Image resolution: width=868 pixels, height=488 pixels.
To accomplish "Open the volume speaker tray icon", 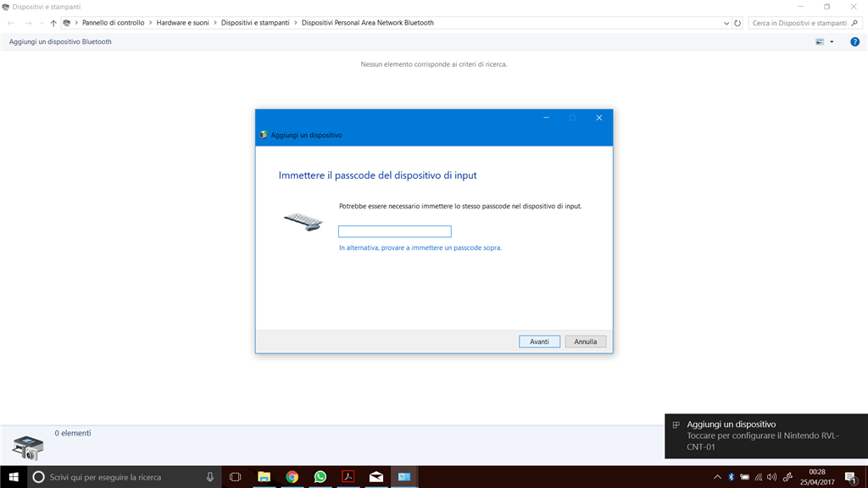I will [x=771, y=477].
